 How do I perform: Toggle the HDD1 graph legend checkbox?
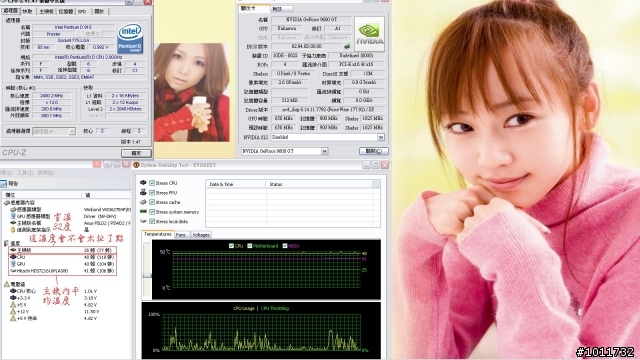(x=284, y=246)
